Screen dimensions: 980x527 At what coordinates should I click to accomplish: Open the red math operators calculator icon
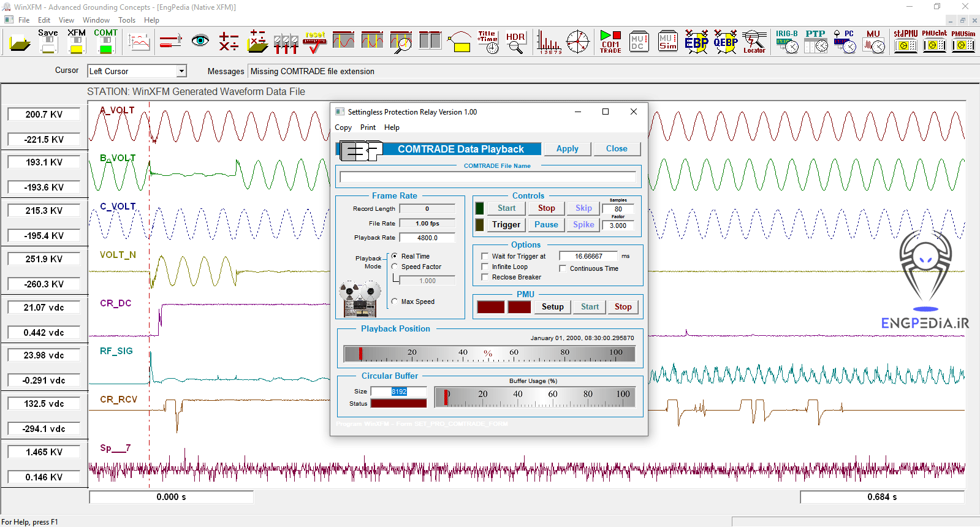click(229, 42)
